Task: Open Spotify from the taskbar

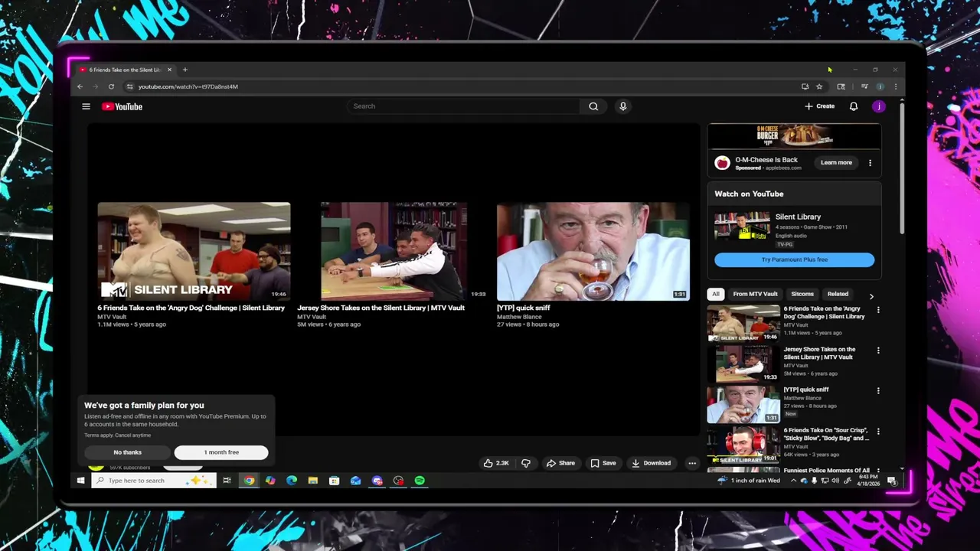Action: tap(420, 481)
